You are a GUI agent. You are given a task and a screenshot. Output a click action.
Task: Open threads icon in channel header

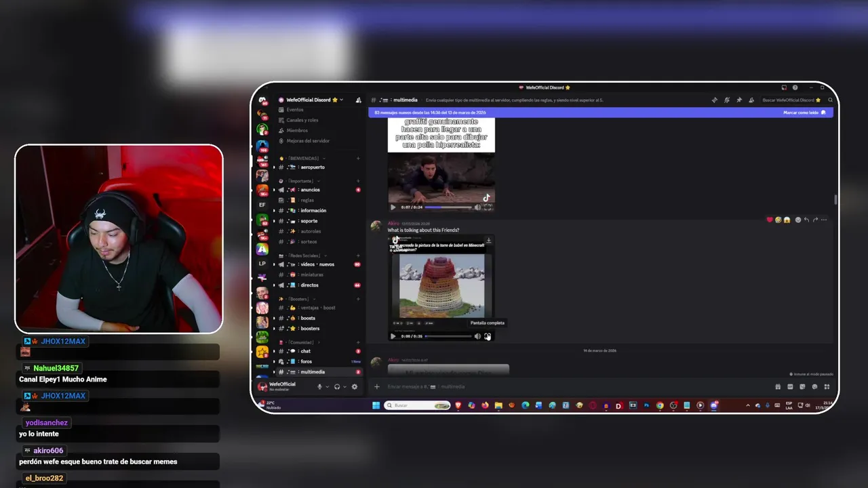(714, 100)
